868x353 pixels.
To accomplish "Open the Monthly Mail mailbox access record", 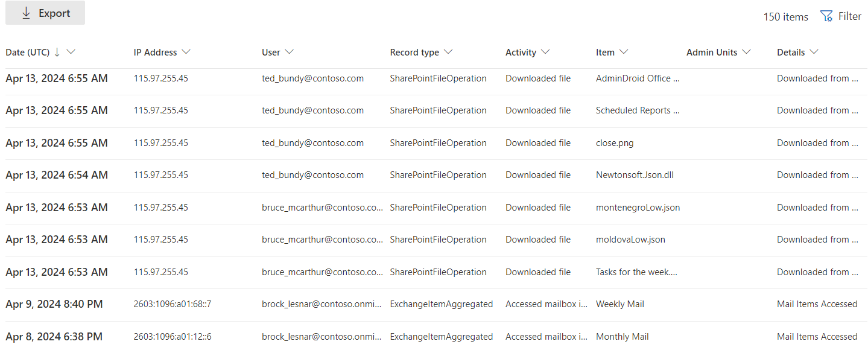I will (622, 337).
